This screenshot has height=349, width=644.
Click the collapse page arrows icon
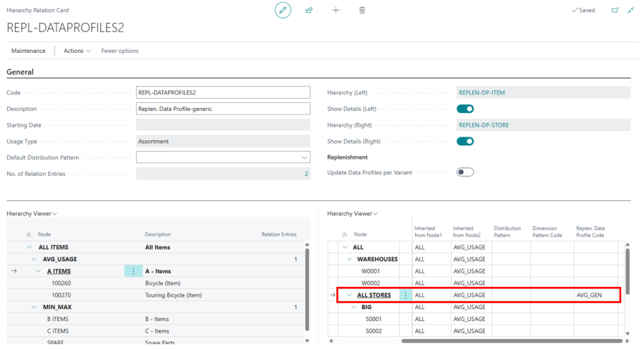(631, 10)
